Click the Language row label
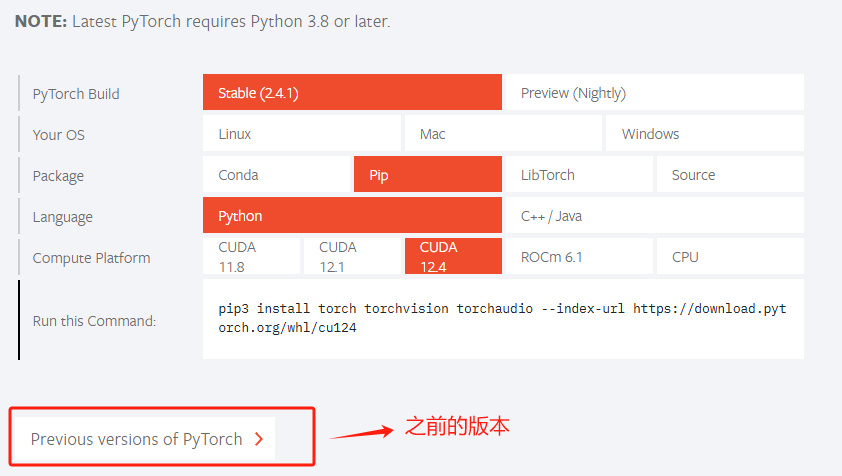This screenshot has width=842, height=476. pyautogui.click(x=62, y=217)
